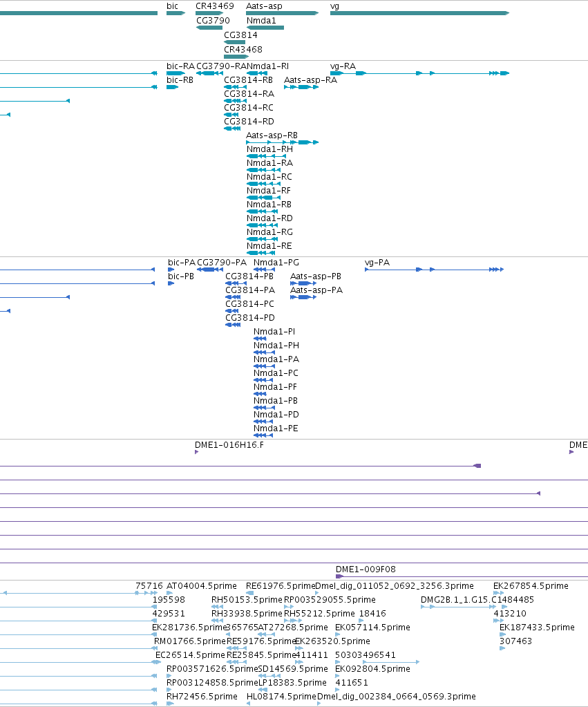Select the Aats-asp gene bar
This screenshot has width=588, height=707.
pyautogui.click(x=283, y=13)
